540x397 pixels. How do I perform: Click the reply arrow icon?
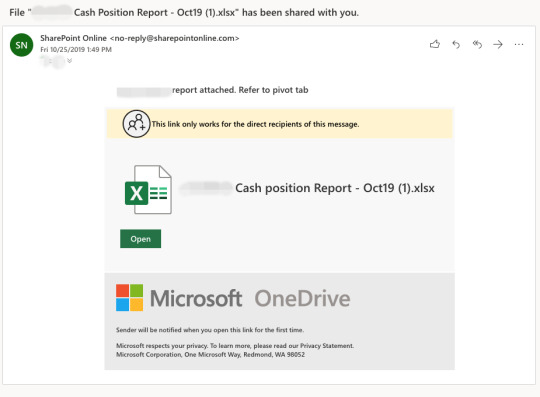pyautogui.click(x=456, y=44)
